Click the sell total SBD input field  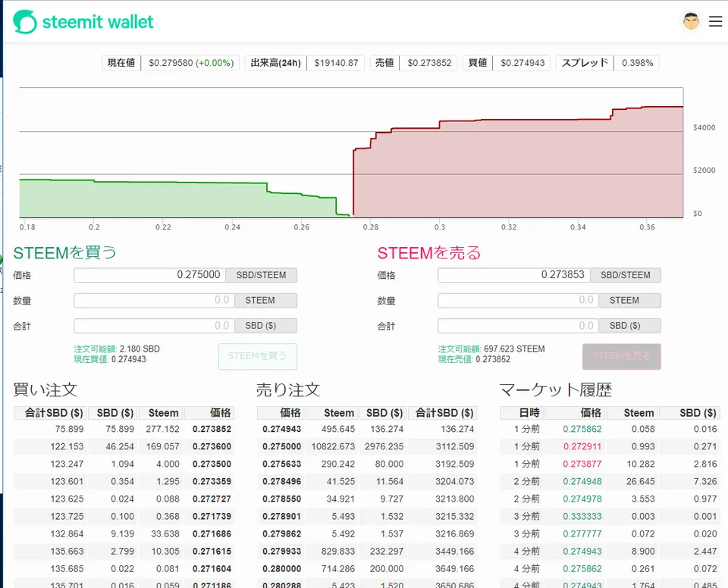(518, 326)
